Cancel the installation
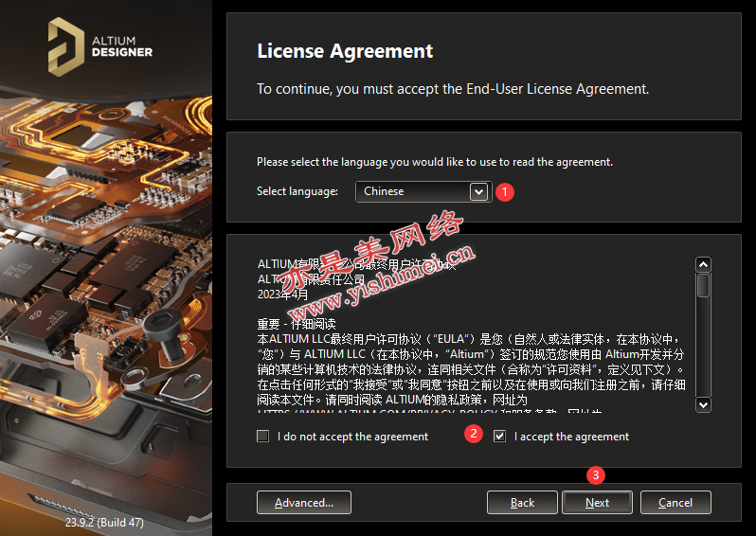Screen dimensions: 756x536 click(x=675, y=503)
